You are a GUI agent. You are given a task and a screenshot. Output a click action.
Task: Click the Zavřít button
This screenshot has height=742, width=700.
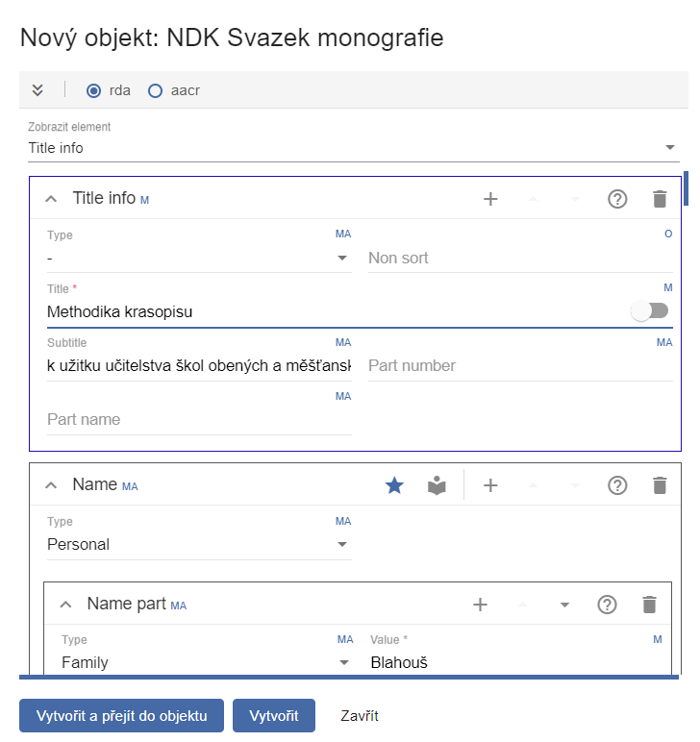pyautogui.click(x=360, y=716)
